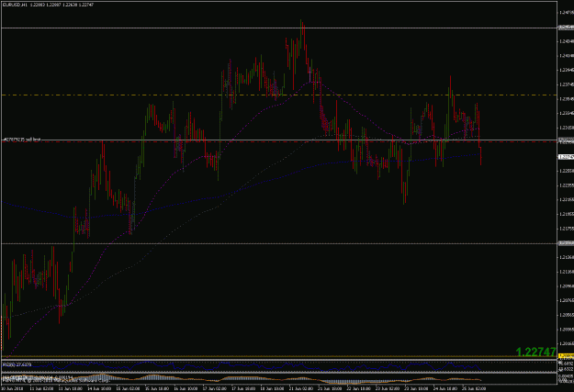The width and height of the screenshot is (574, 392).
Task: Click the 25 Jun 02:00 time label
Action: [x=475, y=388]
